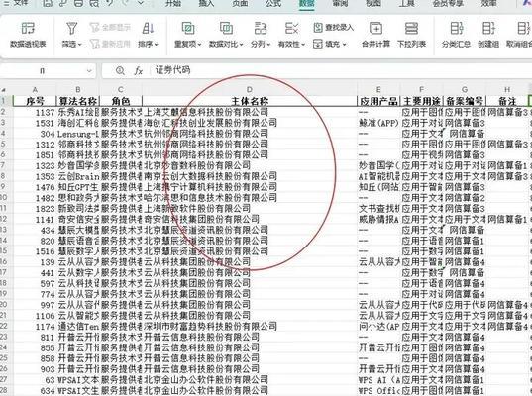Click the redo arrow in quick toolbar
The width and height of the screenshot is (532, 396).
[x=125, y=3]
